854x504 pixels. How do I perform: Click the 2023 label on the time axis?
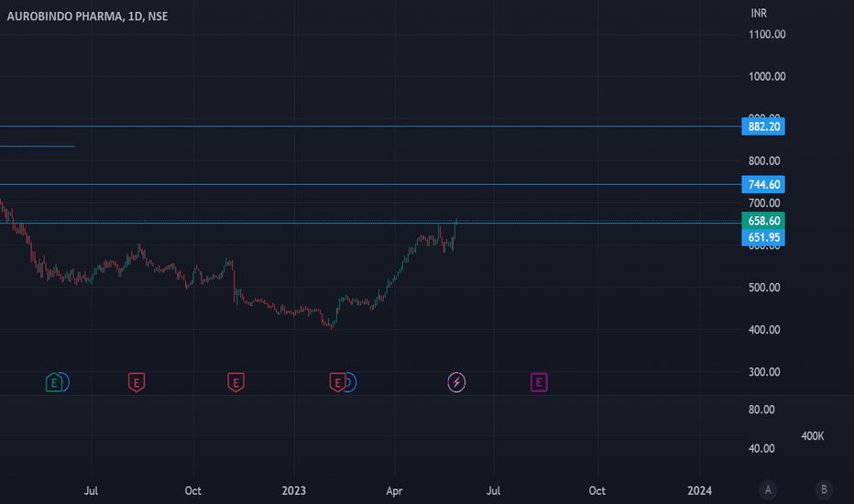point(293,491)
